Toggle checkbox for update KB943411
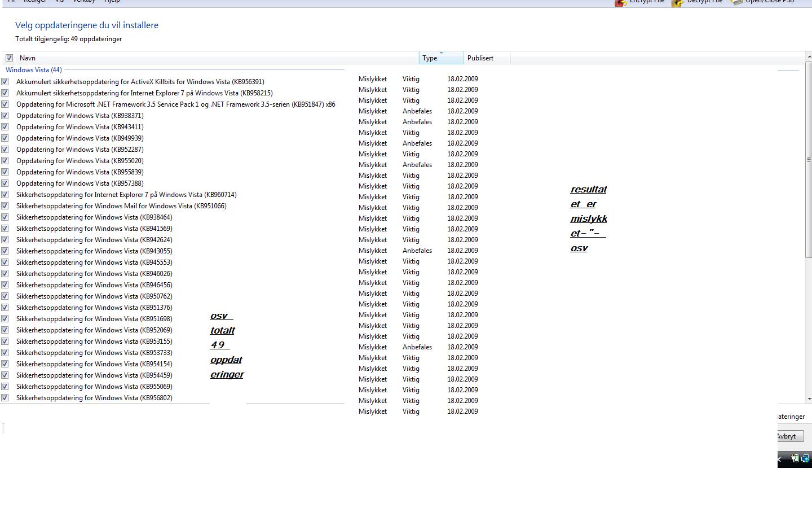Screen dimensions: 812x508 click(5, 126)
